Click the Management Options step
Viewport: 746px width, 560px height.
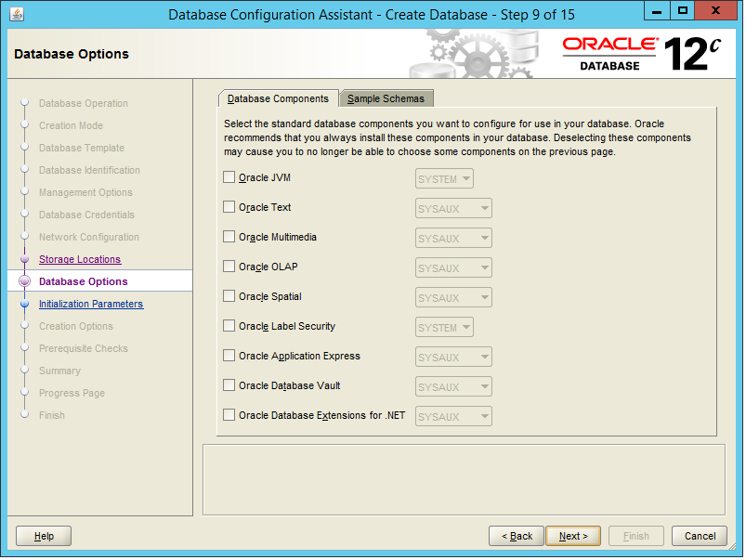[85, 192]
